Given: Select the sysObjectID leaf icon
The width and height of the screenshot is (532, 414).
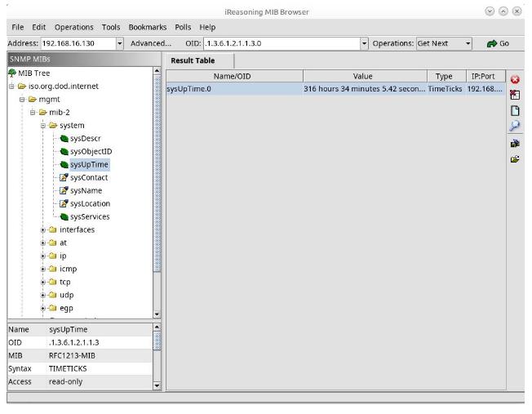Looking at the screenshot, I should point(64,151).
